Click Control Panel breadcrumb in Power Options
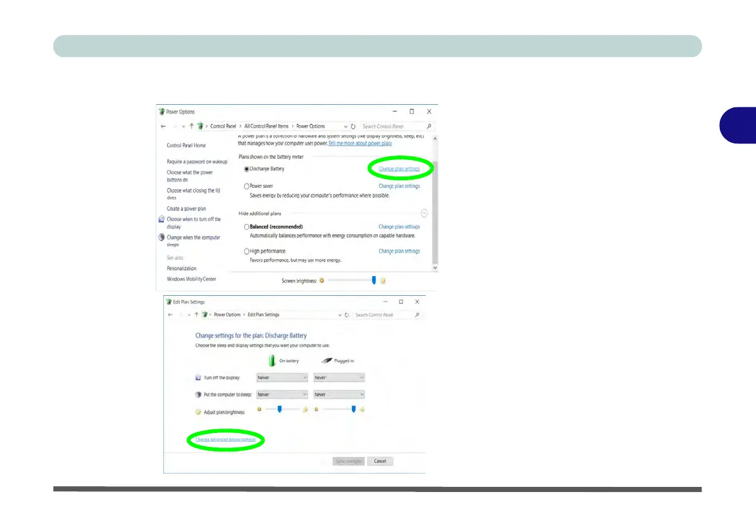 coord(223,126)
